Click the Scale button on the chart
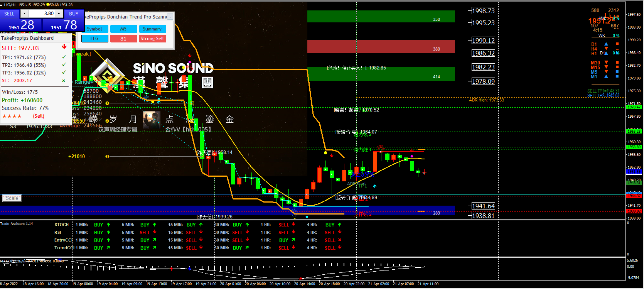Viewport: 644px width, 289px height. 12,198
